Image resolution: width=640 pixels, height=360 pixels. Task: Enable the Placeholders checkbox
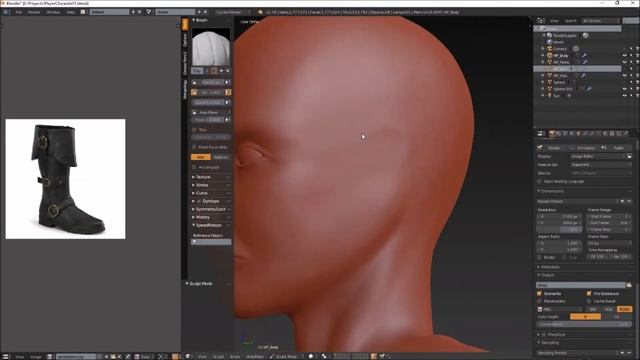coord(540,301)
